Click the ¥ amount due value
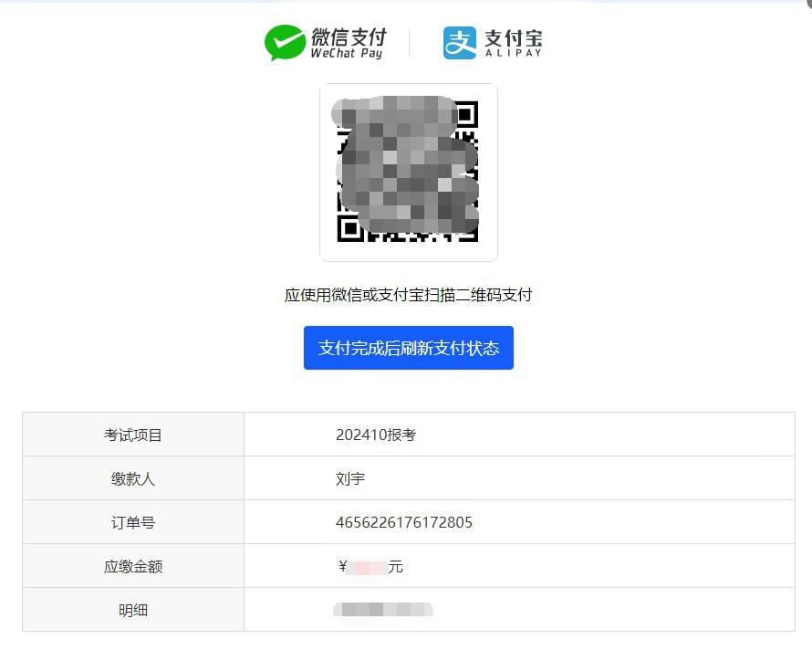The height and width of the screenshot is (650, 812). tap(370, 566)
